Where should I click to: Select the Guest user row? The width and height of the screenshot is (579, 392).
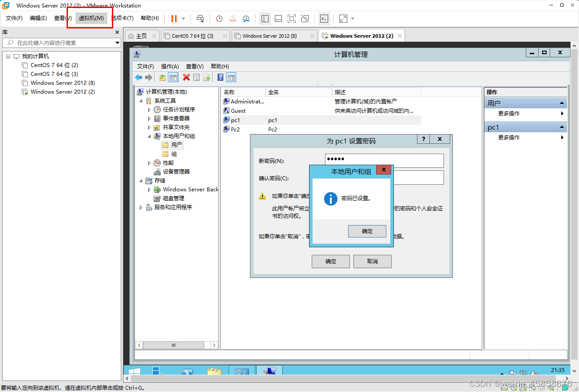pos(321,111)
